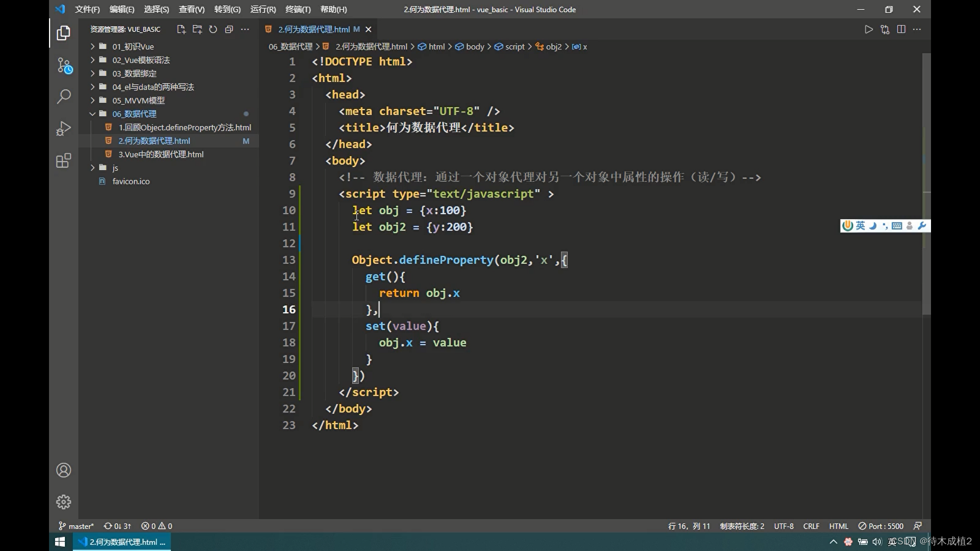The height and width of the screenshot is (551, 980).
Task: Open the 文件(F) menu
Action: (87, 9)
